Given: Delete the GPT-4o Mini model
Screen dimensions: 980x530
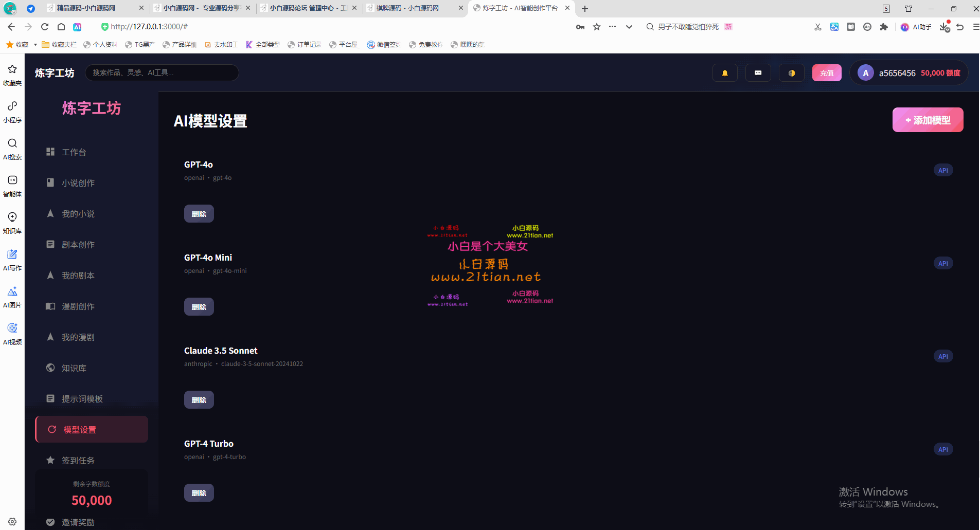Looking at the screenshot, I should tap(199, 307).
